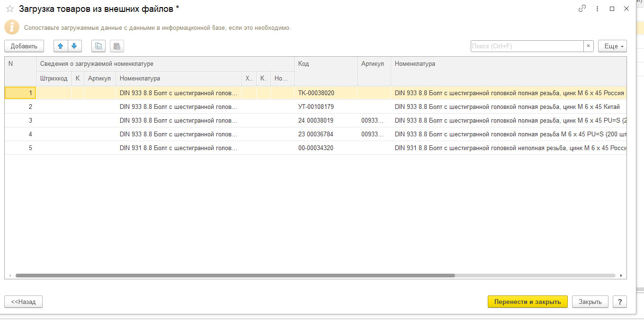
Task: Expand the Еще dropdown menu
Action: [612, 46]
